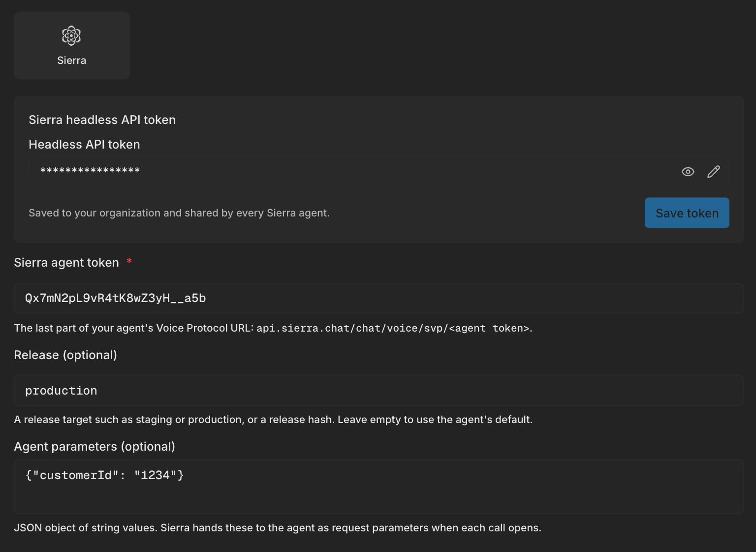Viewport: 756px width, 552px height.
Task: Click the Agent parameters JSON textarea
Action: coord(378,487)
